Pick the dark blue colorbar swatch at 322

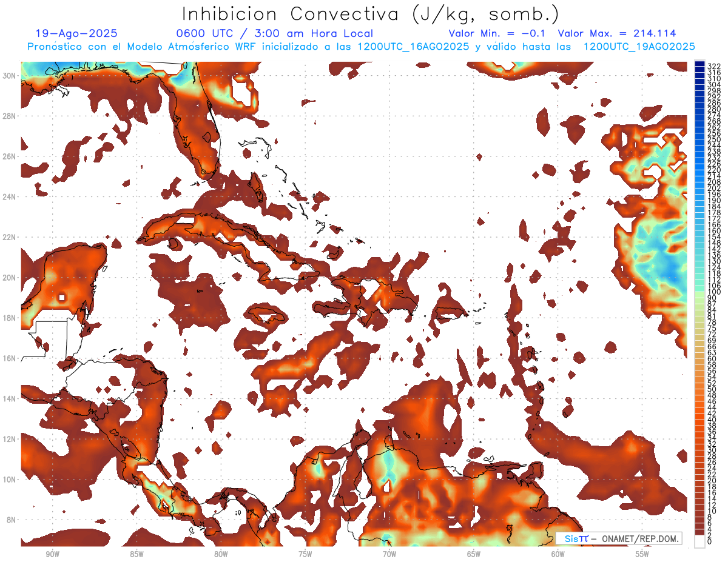pos(700,64)
